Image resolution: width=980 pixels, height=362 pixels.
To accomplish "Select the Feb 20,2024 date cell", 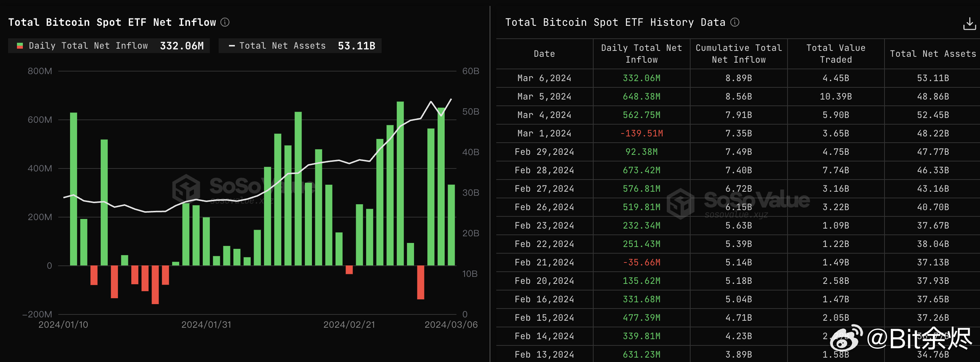I will pos(544,281).
